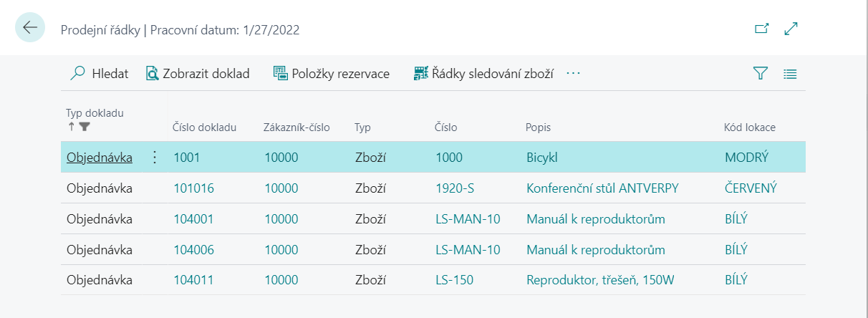Screen dimensions: 868x318
Task: Click the Hledat search action
Action: pos(99,73)
